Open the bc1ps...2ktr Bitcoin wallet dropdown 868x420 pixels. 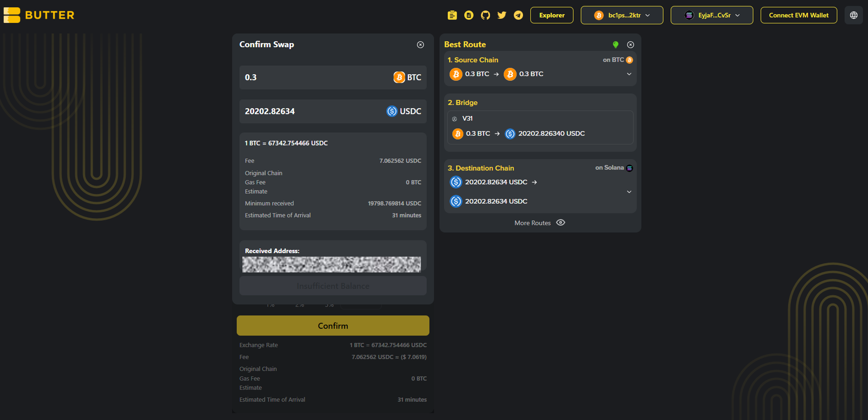click(622, 15)
